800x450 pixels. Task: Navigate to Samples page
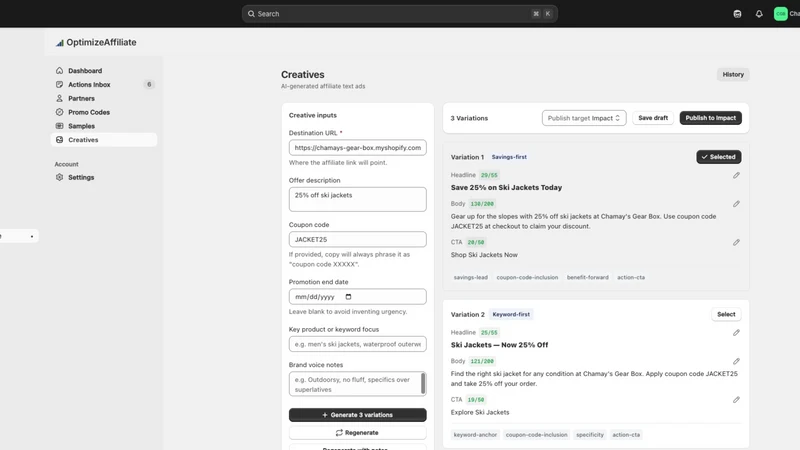(x=104, y=126)
